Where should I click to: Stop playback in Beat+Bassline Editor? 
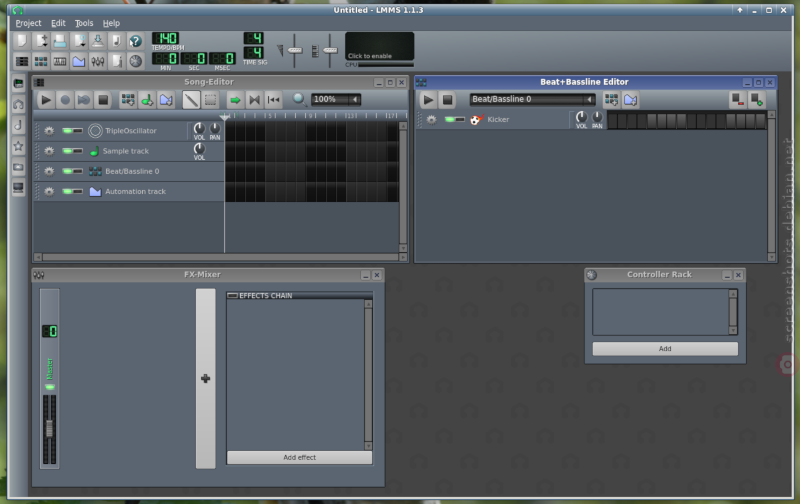447,100
